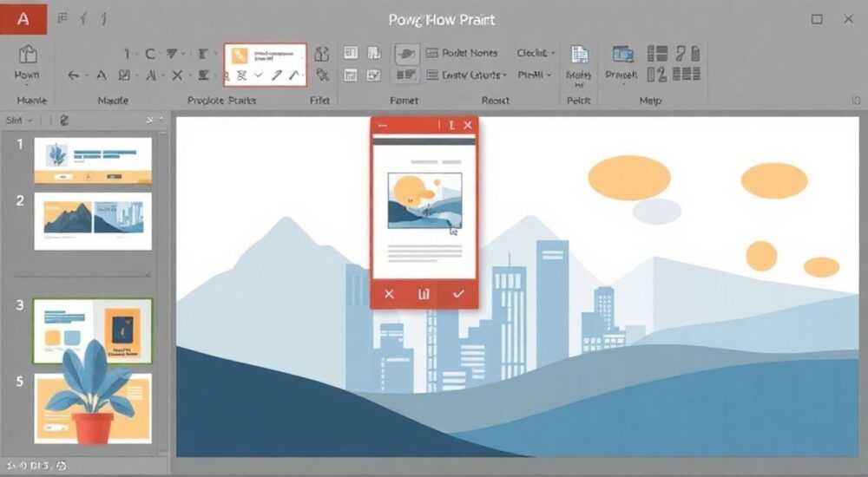
Task: Close the red floating dialog
Action: [468, 125]
